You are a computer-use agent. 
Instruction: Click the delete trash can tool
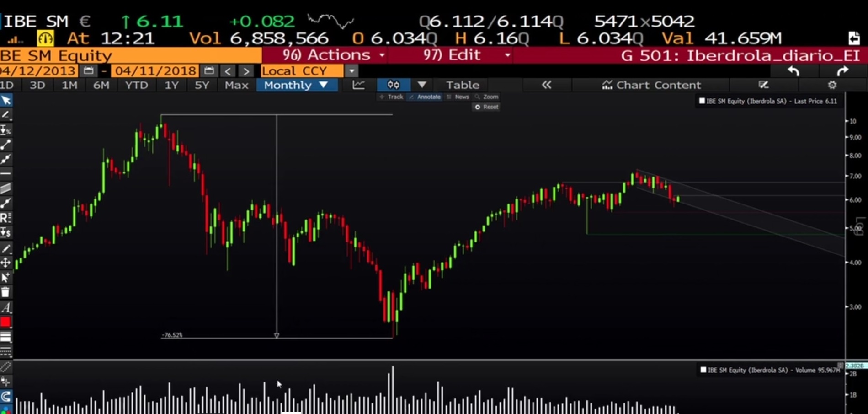pyautogui.click(x=6, y=292)
